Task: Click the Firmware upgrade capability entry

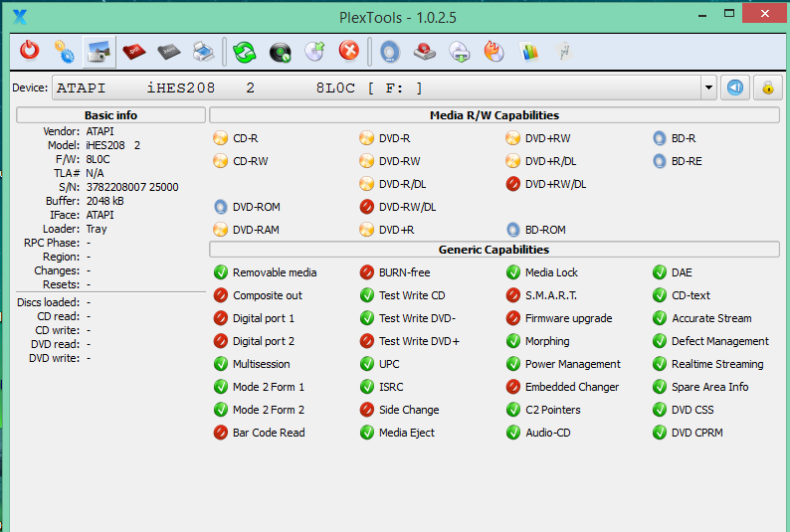Action: 559,318
